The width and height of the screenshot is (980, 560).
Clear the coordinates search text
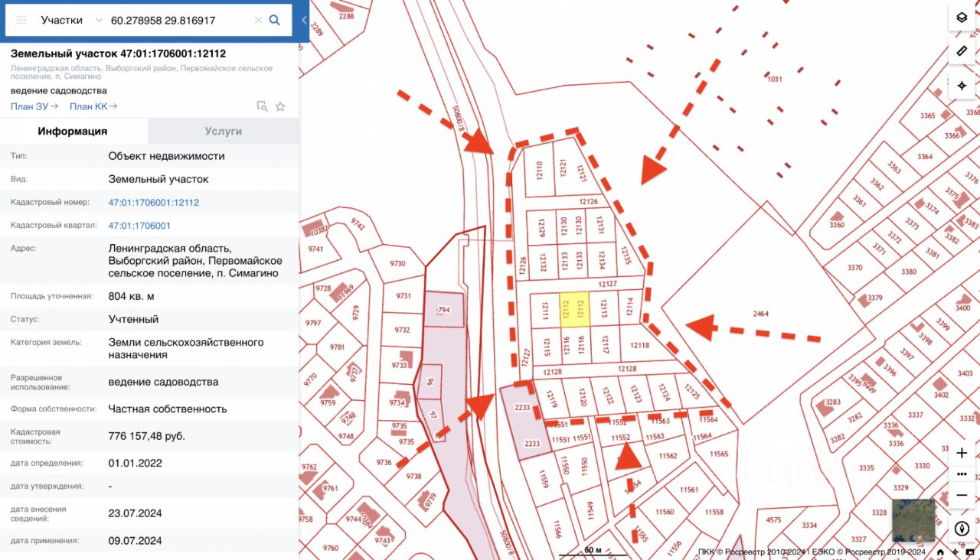coord(258,21)
